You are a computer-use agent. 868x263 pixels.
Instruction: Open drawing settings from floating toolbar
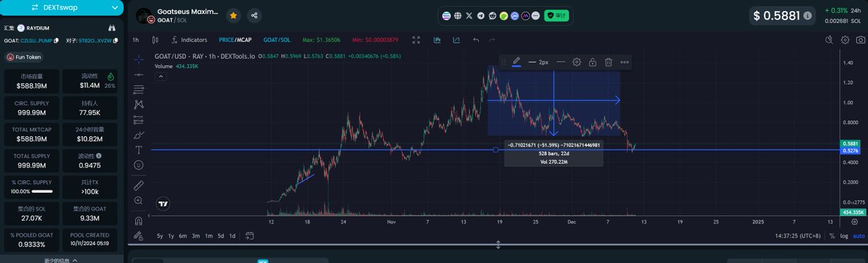point(576,62)
